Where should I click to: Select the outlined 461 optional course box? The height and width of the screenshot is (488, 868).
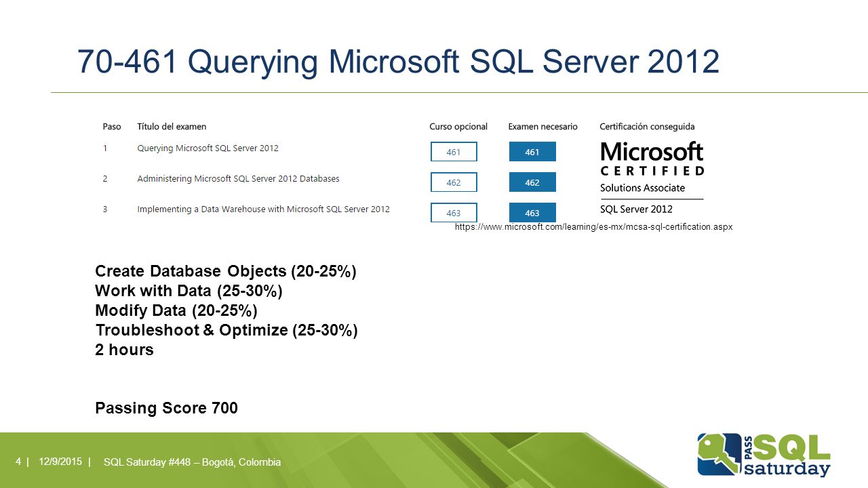pos(454,152)
